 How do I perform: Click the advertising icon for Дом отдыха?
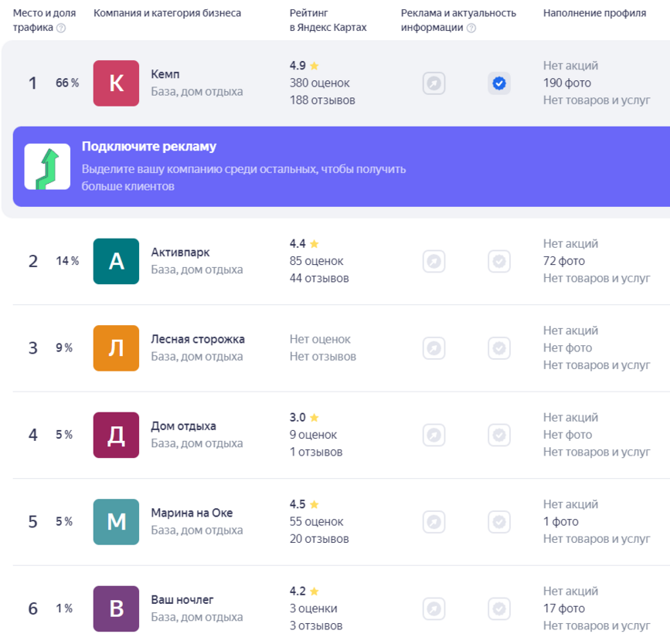point(434,435)
